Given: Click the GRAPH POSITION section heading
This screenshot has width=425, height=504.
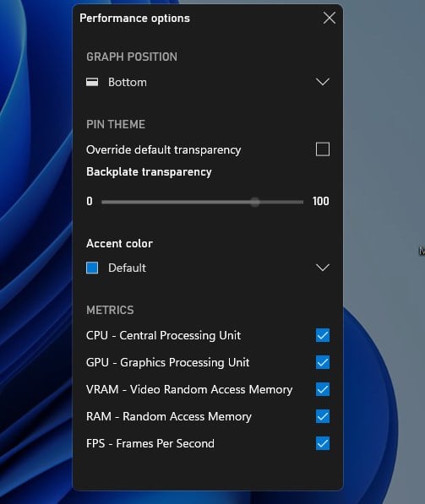Looking at the screenshot, I should click(132, 57).
